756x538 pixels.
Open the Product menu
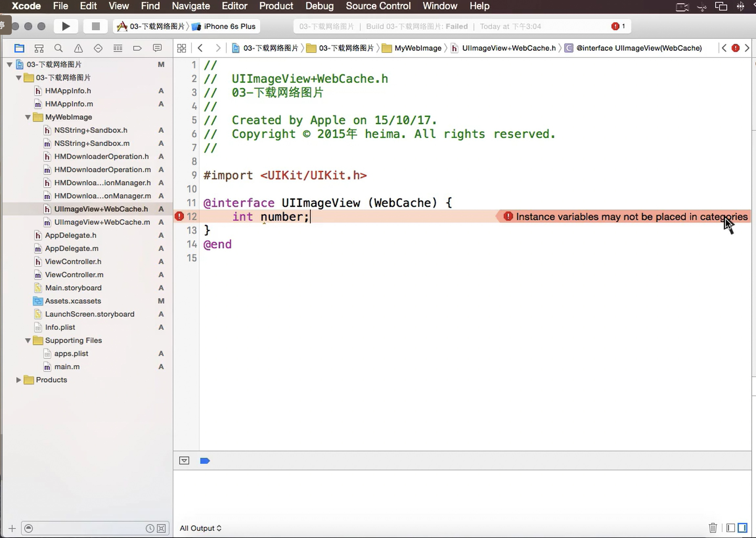tap(276, 6)
